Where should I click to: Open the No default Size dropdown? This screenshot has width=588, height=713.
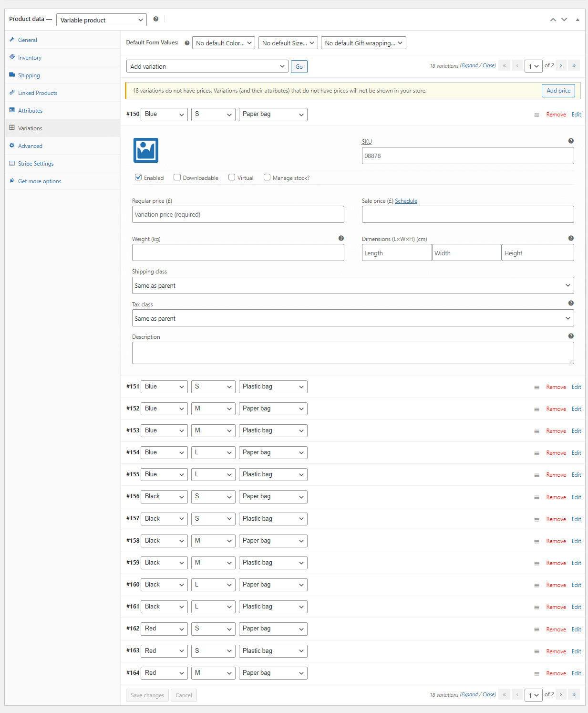[288, 43]
